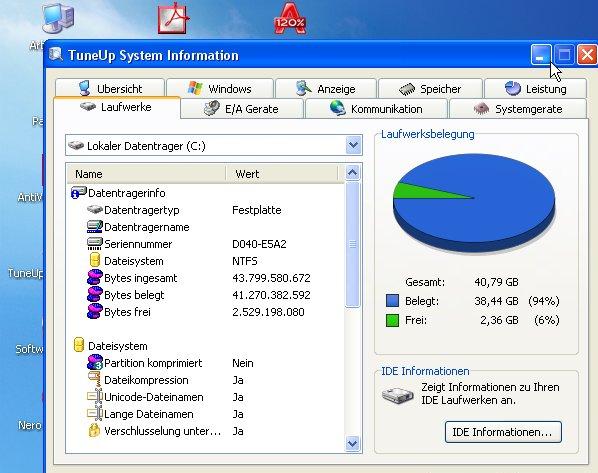598x473 pixels.
Task: Open the red 120% desktop icon
Action: (290, 18)
